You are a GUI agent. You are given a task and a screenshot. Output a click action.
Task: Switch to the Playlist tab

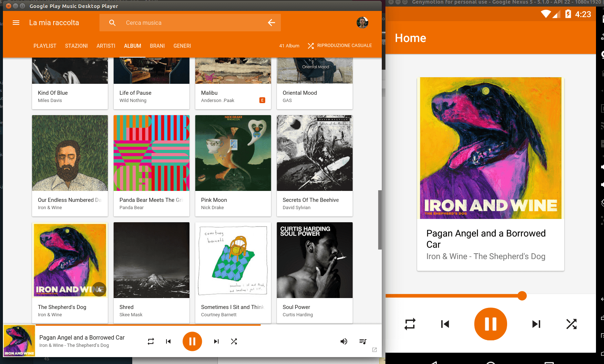coord(45,46)
